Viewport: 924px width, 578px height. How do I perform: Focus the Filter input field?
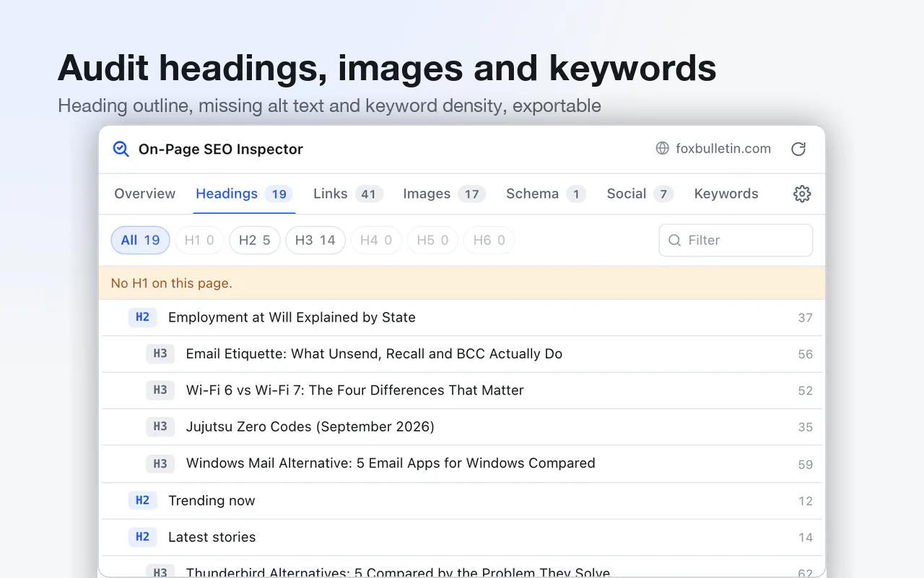736,241
